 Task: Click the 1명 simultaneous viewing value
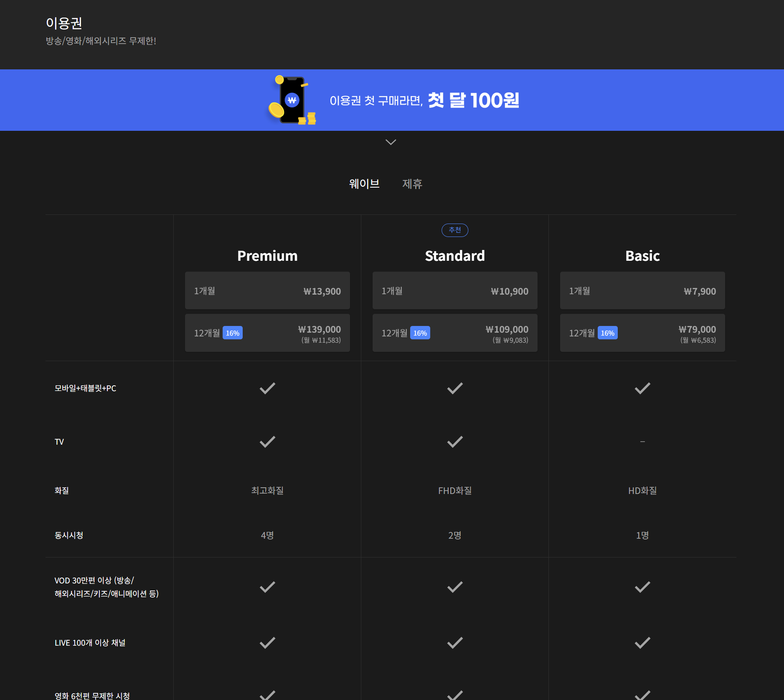tap(642, 535)
